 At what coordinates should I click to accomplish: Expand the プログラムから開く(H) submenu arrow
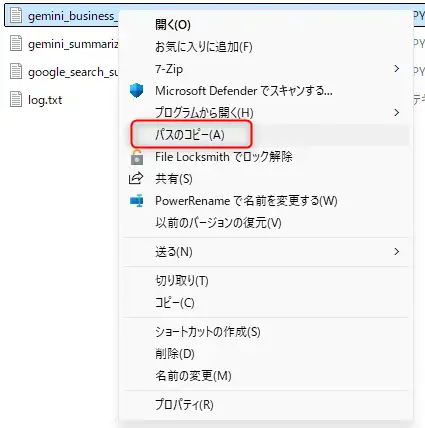(x=396, y=113)
